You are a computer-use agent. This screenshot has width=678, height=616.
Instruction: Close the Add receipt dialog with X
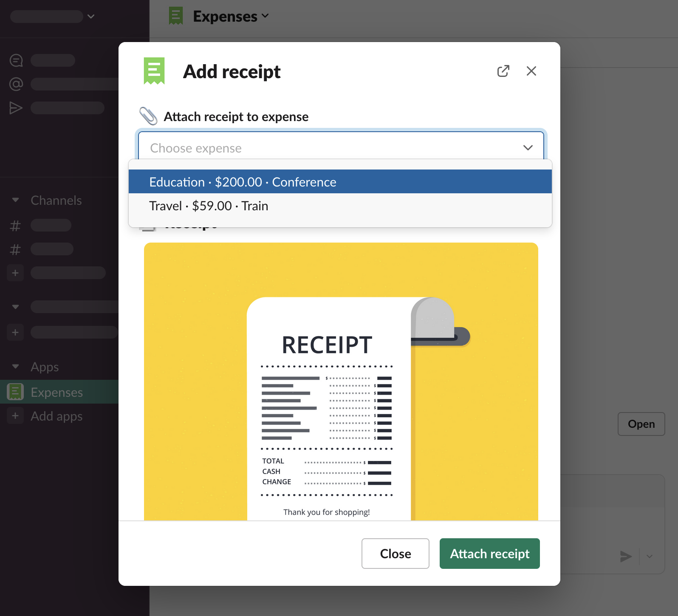[531, 71]
